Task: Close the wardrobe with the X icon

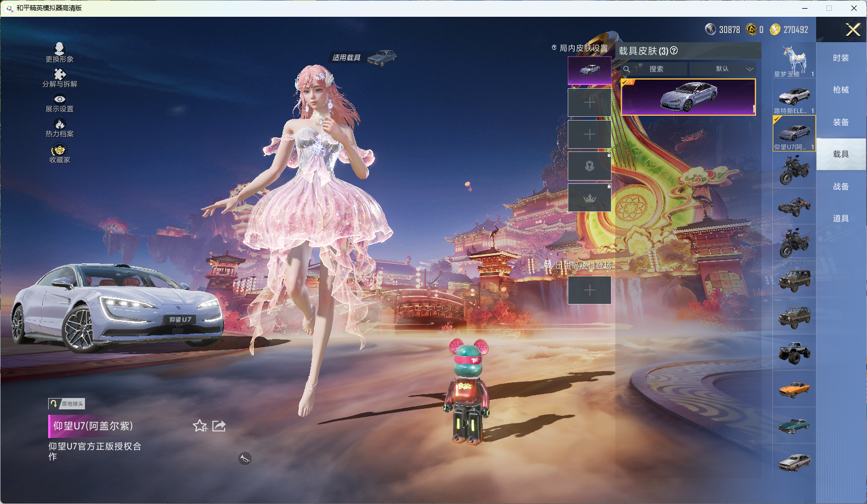Action: pyautogui.click(x=853, y=30)
